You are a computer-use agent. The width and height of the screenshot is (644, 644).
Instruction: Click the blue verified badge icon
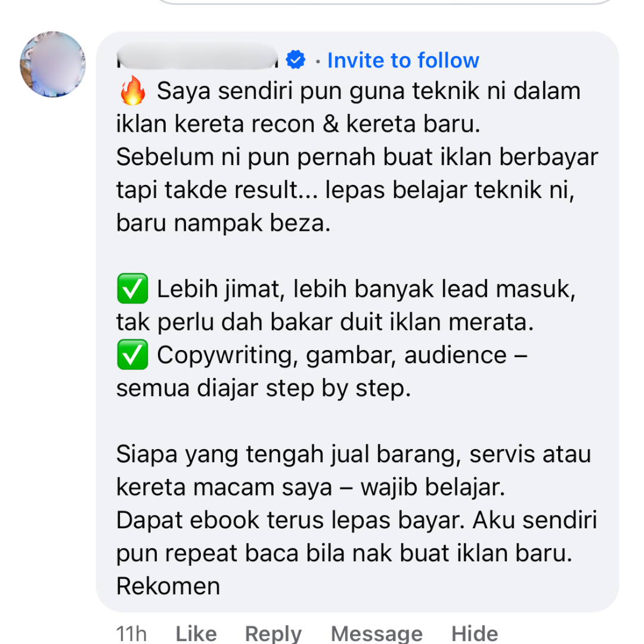(x=296, y=60)
